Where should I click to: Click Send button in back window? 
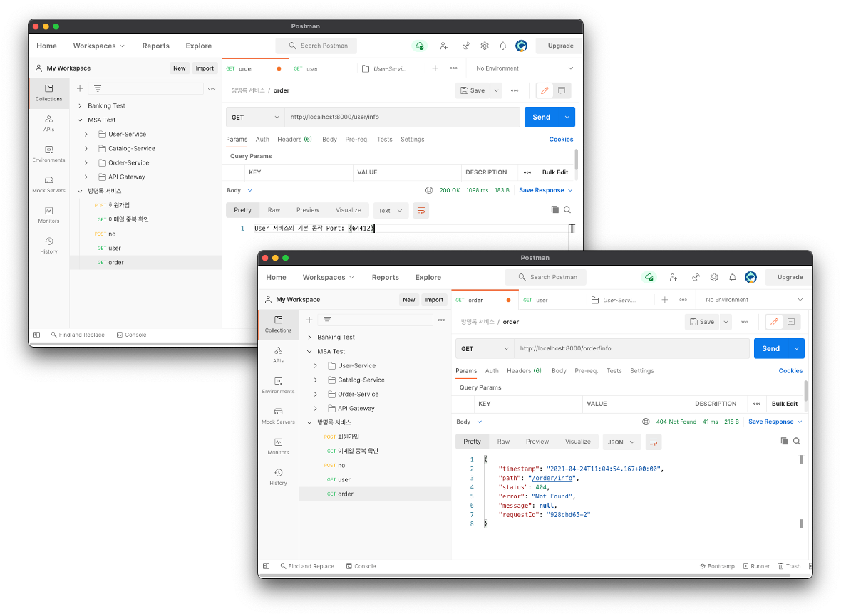pos(542,117)
